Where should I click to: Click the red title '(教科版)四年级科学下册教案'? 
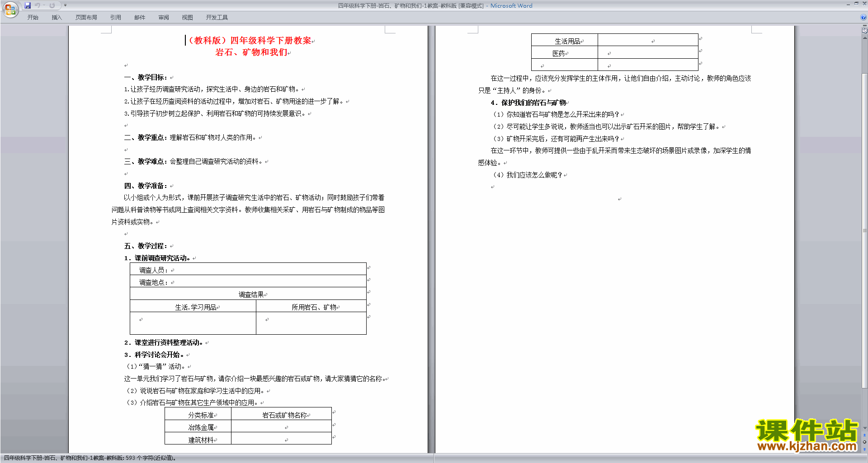(x=249, y=41)
